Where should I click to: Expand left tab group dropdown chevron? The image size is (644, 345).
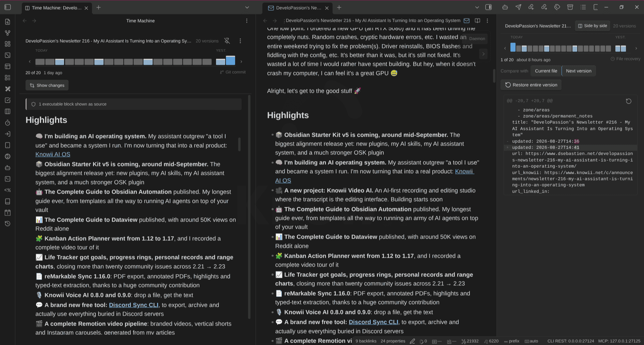click(247, 7)
